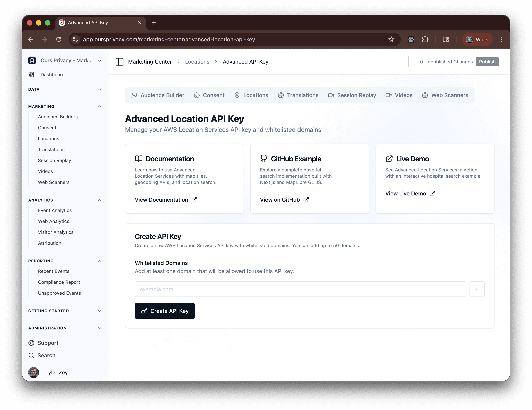Bookmark page with the star icon

point(391,39)
